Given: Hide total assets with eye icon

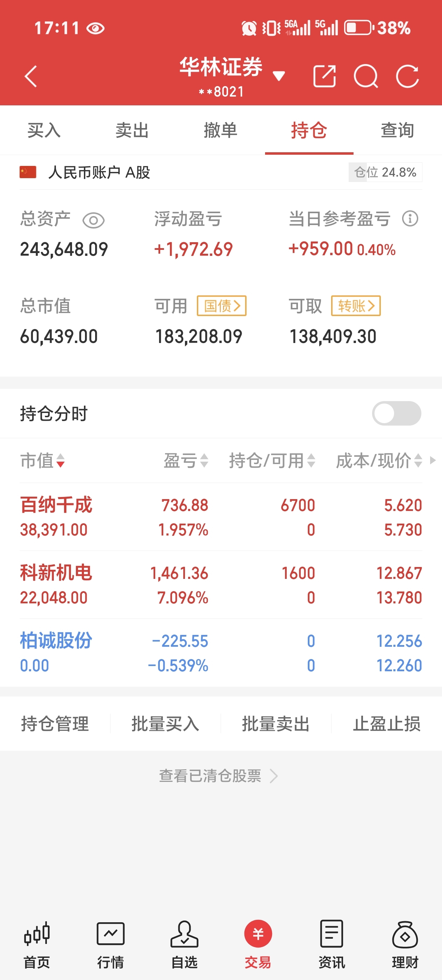Looking at the screenshot, I should [93, 220].
